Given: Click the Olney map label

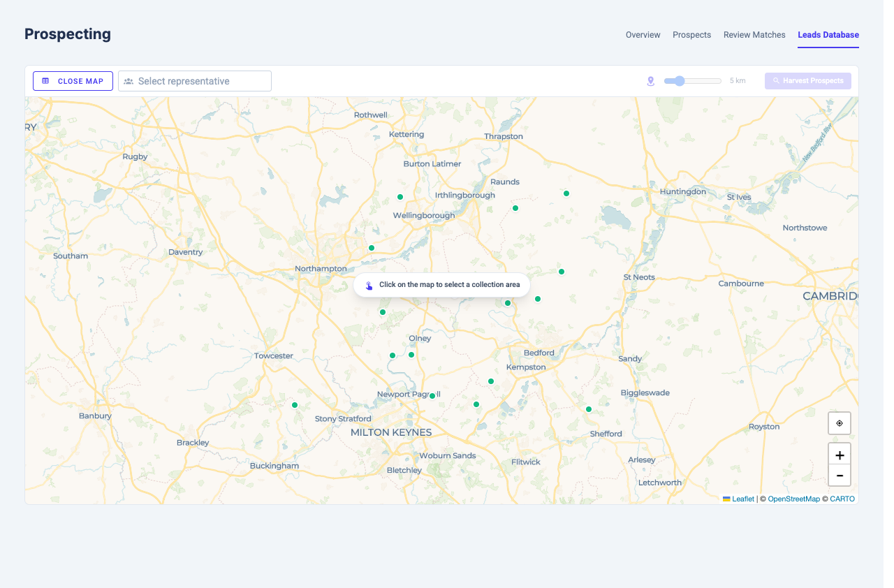Looking at the screenshot, I should [x=420, y=338].
